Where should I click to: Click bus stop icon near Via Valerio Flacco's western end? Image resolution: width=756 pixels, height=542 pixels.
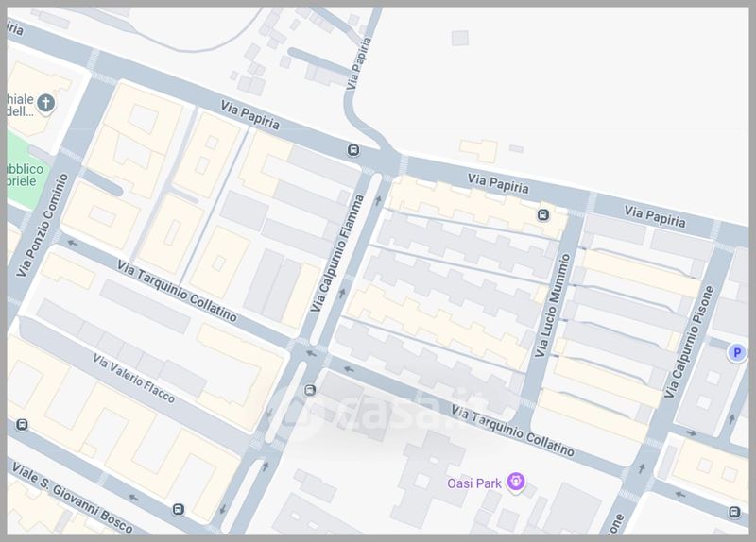(22, 425)
